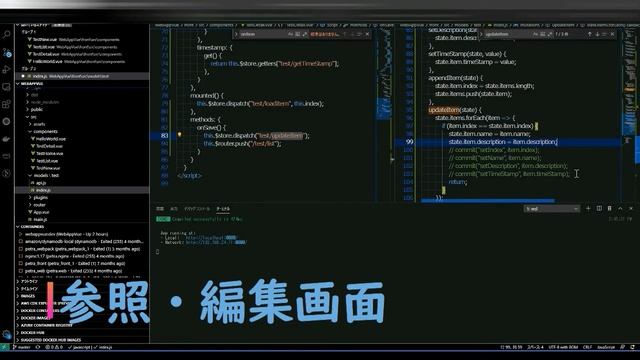Open the Source Control view
Image resolution: width=640 pixels, height=360 pixels.
tap(7, 52)
